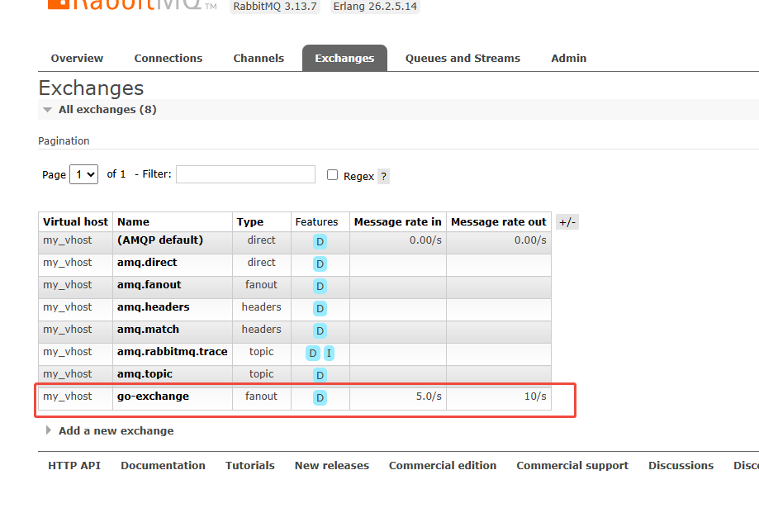Open the Tutorials footer link
The height and width of the screenshot is (532, 759).
tap(249, 465)
